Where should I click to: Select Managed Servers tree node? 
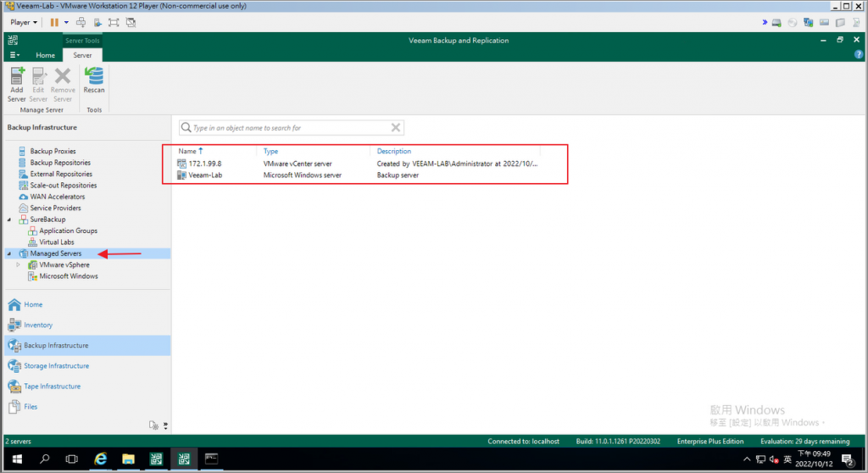coord(55,253)
